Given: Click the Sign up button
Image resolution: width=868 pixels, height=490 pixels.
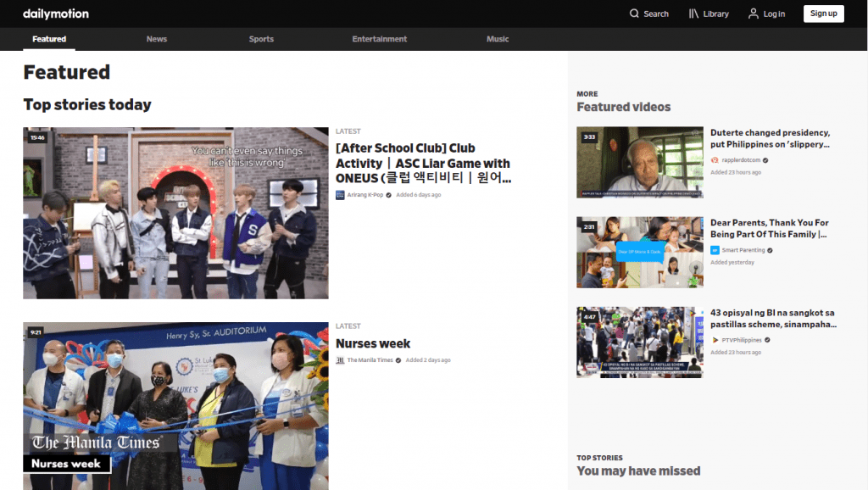Looking at the screenshot, I should point(824,14).
